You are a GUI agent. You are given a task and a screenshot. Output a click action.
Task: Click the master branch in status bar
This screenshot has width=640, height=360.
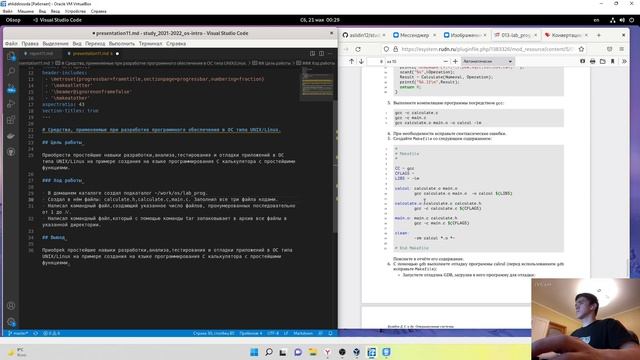18,333
